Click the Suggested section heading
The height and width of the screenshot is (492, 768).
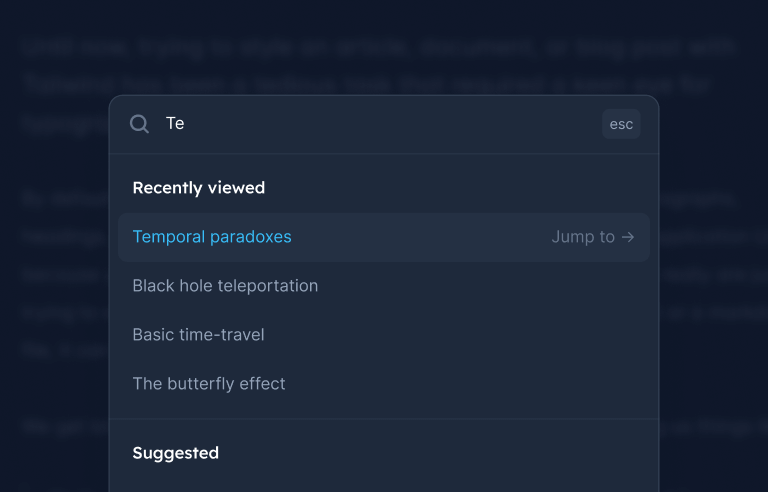(x=175, y=453)
